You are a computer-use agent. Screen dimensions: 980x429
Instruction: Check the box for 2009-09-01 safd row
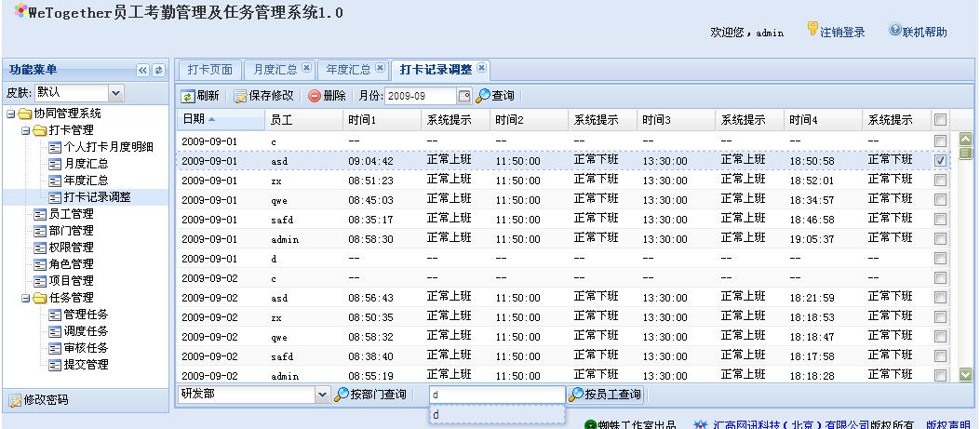[x=940, y=220]
